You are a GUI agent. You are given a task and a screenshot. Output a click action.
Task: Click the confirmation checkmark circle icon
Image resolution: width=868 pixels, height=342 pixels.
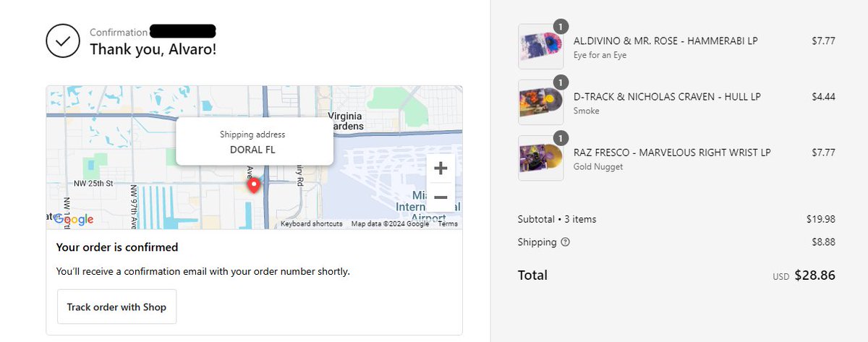pos(63,41)
